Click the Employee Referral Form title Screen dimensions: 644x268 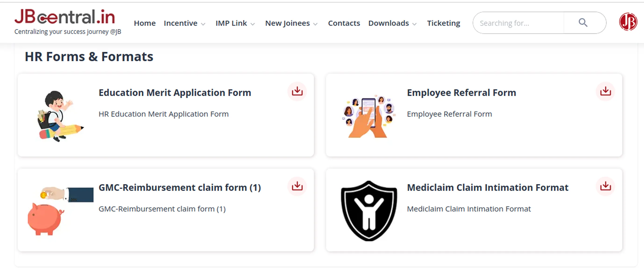461,93
